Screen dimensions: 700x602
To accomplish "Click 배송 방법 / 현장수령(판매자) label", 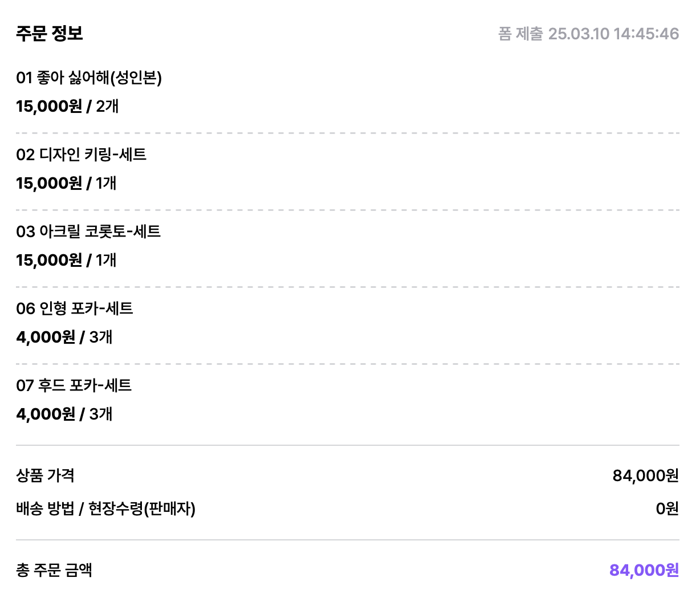I will (x=106, y=509).
